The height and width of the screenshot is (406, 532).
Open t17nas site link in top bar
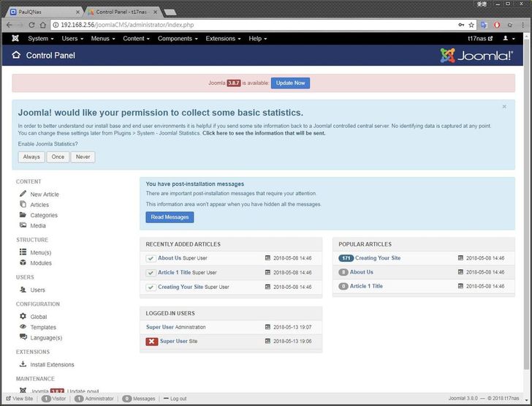click(479, 38)
